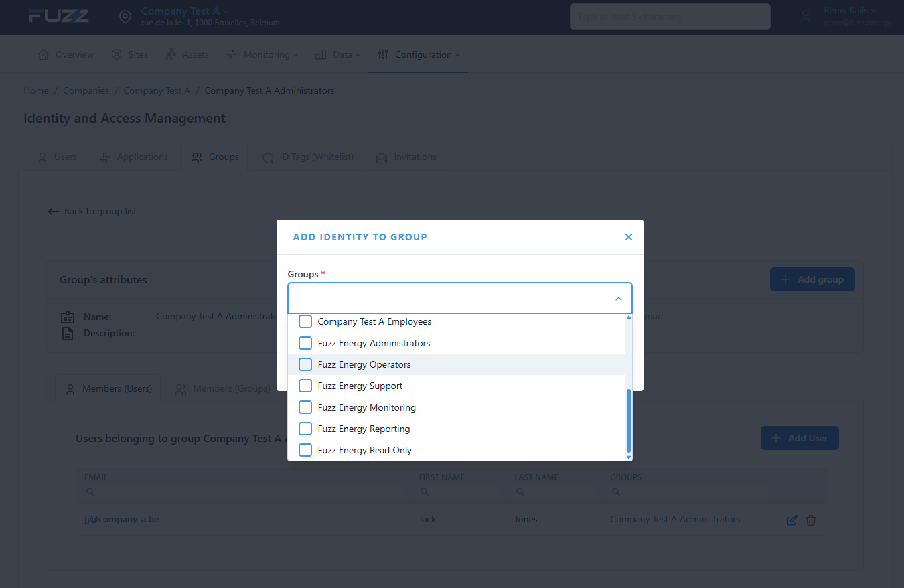Screen dimensions: 904x588
Task: Click the ID Tags tab icon
Action: [268, 158]
